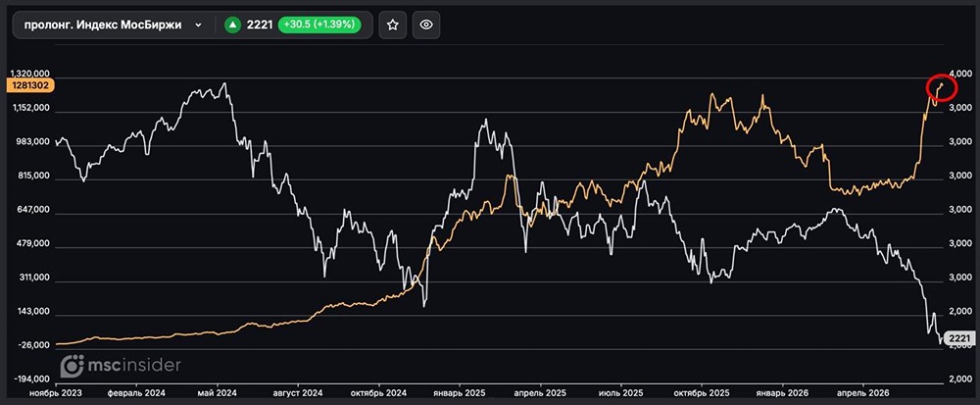
Task: Click the orange 1281302 axis label
Action: pos(30,85)
